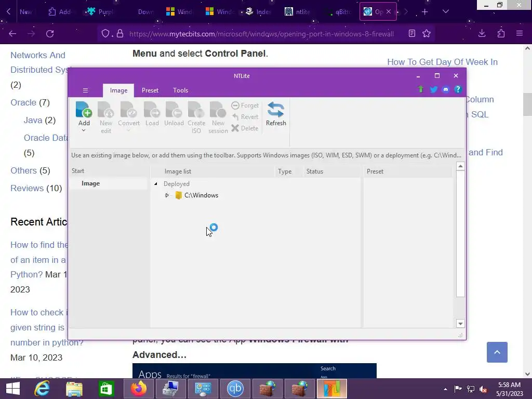Select the Image item under Start
Screen dimensions: 532x399
click(90, 183)
